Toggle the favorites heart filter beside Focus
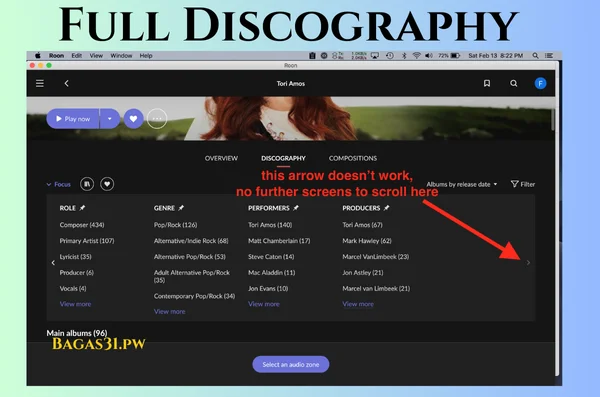Image resolution: width=600 pixels, height=397 pixels. [107, 184]
